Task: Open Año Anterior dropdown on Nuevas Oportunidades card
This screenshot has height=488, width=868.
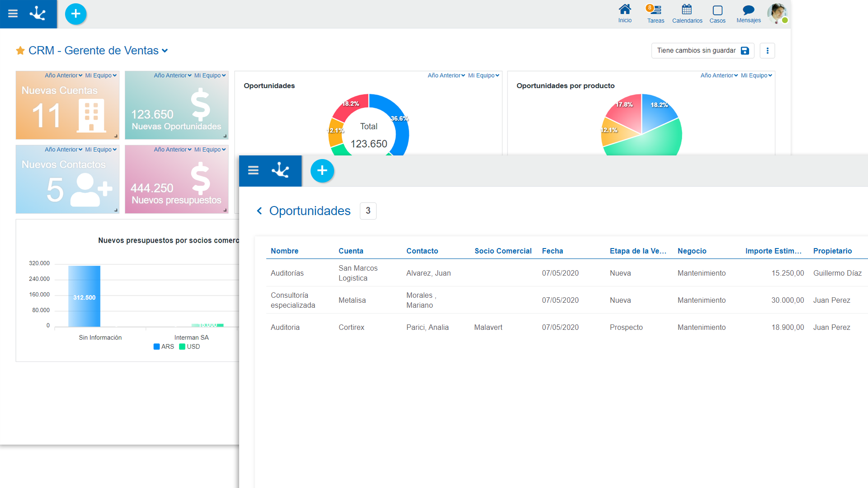Action: (x=173, y=75)
